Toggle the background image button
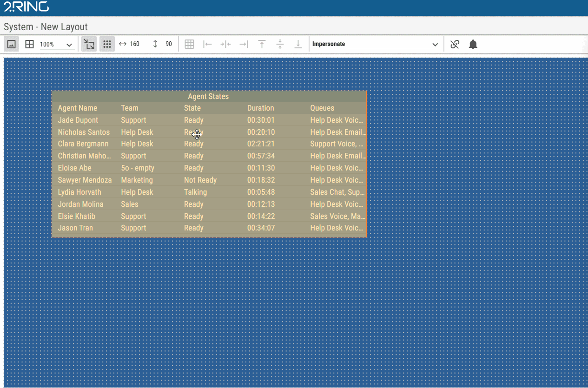Screen dimensions: 588x388 point(12,44)
